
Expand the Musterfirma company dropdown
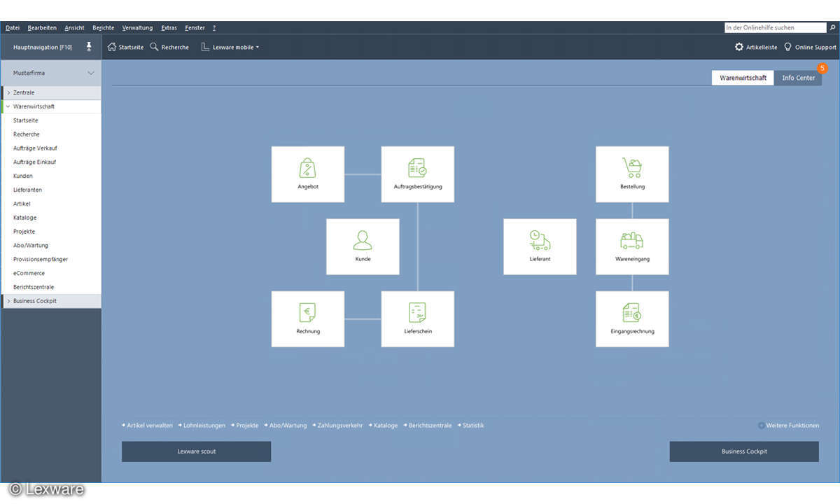pyautogui.click(x=91, y=73)
